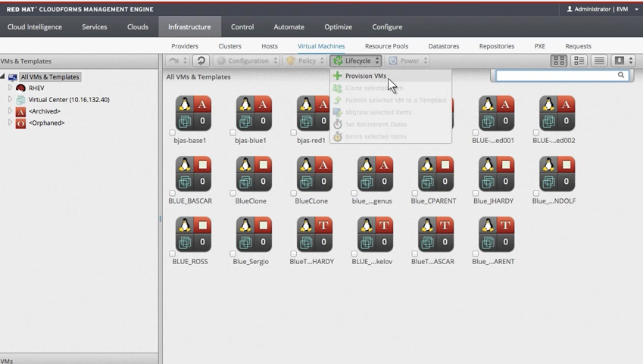Click the BLUE_...kelov template quadicon
Viewport: 643px width, 364px height.
coord(375,235)
